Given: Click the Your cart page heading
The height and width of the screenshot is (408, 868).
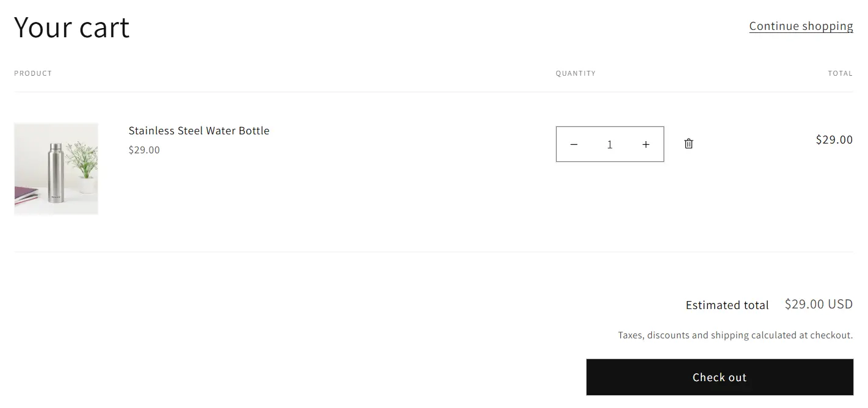Looking at the screenshot, I should point(72,27).
